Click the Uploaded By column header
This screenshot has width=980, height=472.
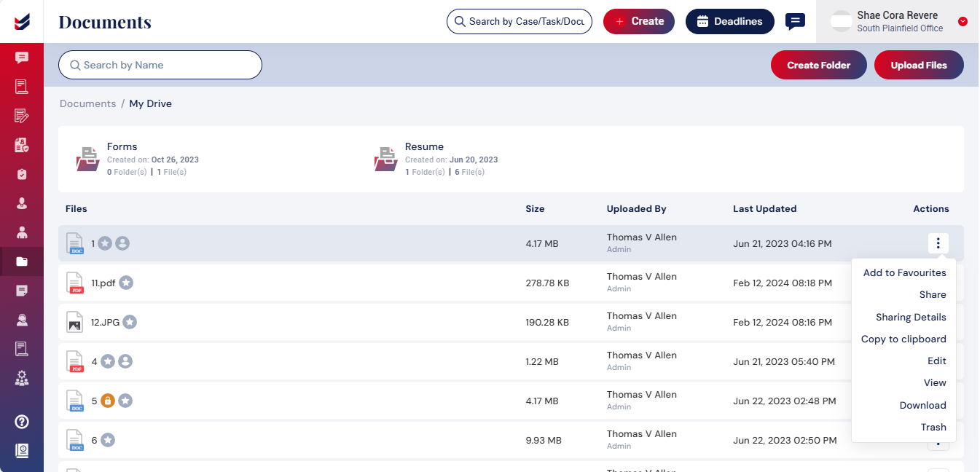click(637, 209)
